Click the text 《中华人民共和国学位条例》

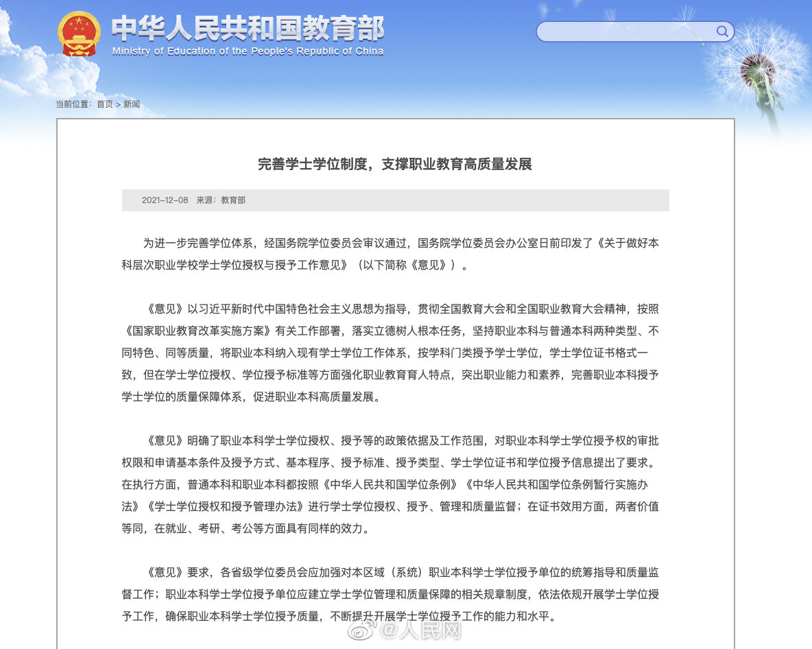click(390, 484)
